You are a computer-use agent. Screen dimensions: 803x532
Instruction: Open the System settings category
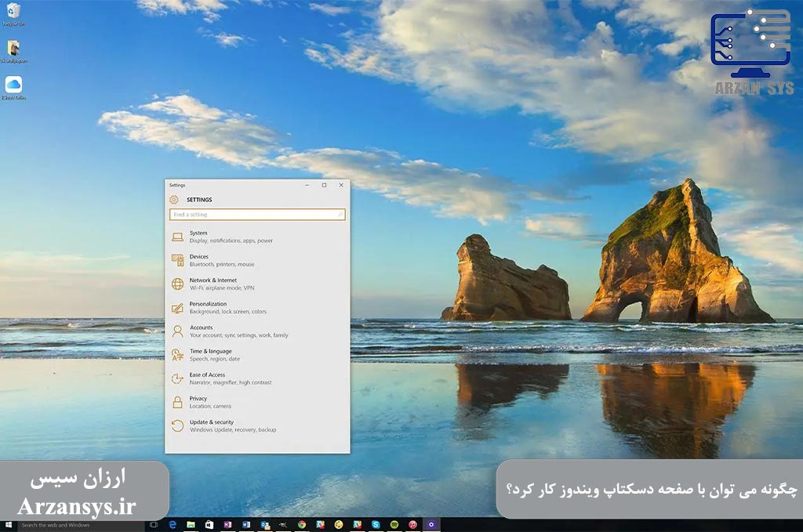tap(257, 237)
